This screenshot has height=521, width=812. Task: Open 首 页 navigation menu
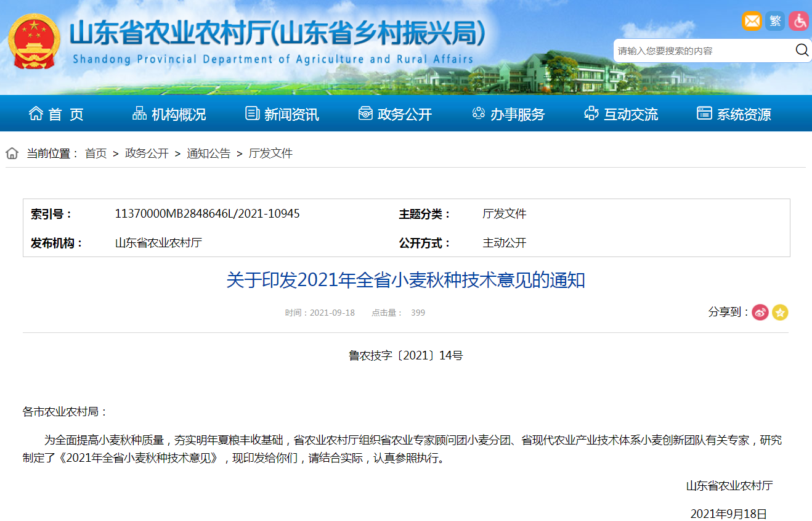[66, 115]
